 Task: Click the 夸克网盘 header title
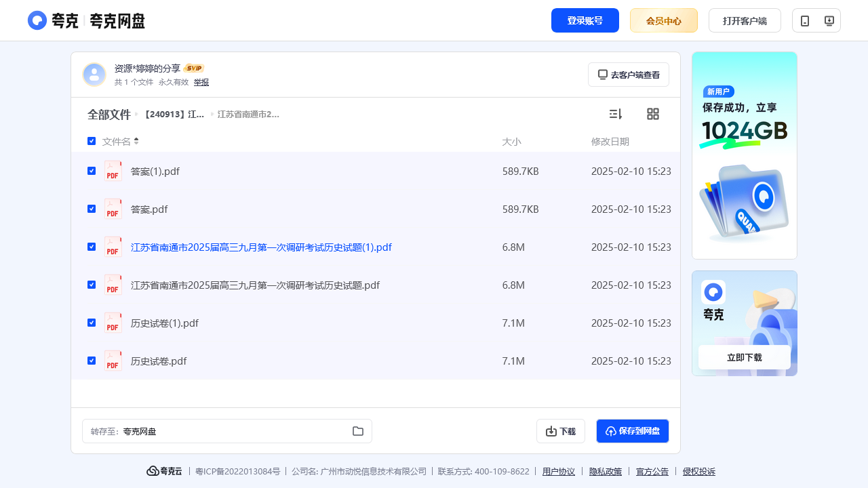[117, 21]
